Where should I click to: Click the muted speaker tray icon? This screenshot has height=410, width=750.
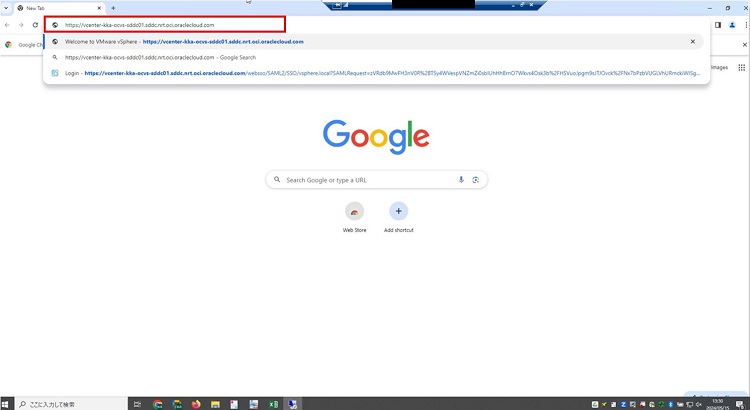pos(699,404)
